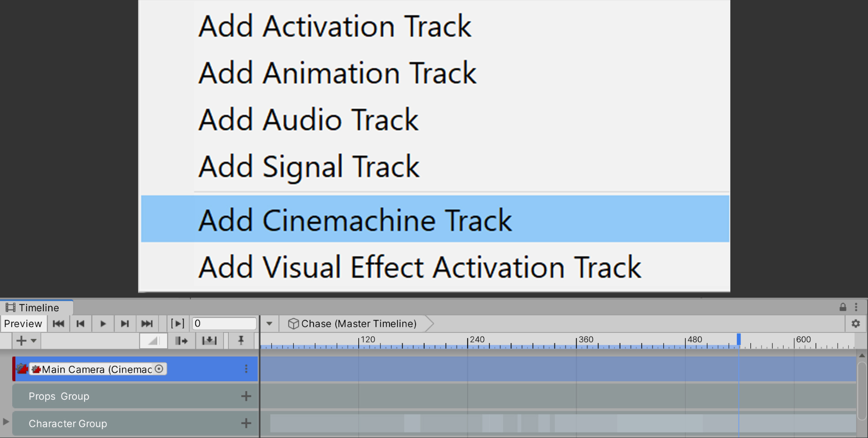Click the frame number input field
The width and height of the screenshot is (868, 438).
tap(224, 324)
